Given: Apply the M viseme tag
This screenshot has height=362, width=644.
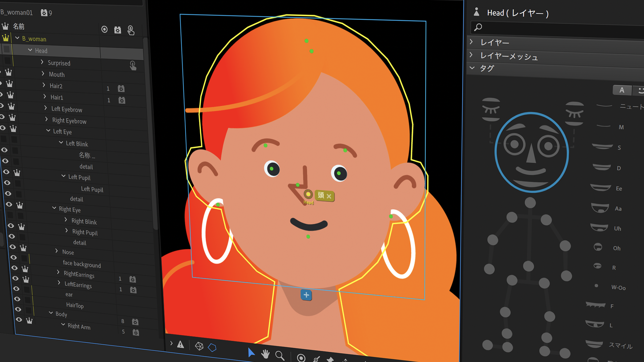Looking at the screenshot, I should (x=611, y=127).
